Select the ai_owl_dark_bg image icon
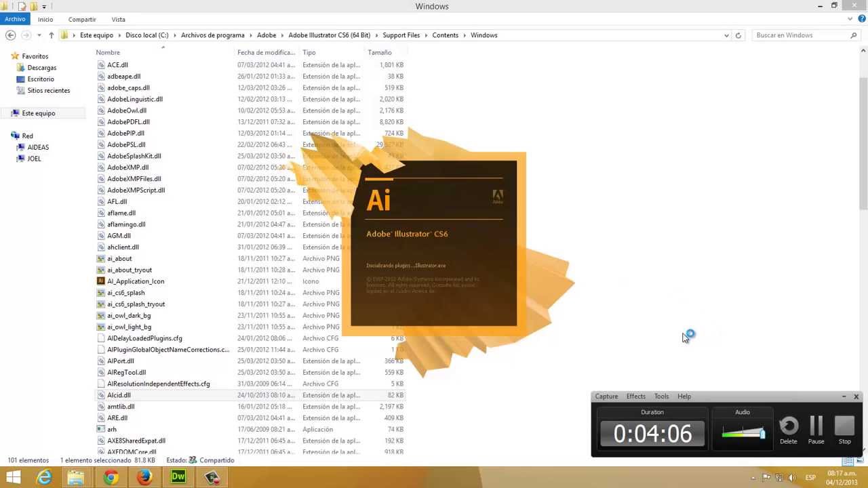Screen dimensions: 868x488 click(x=101, y=315)
